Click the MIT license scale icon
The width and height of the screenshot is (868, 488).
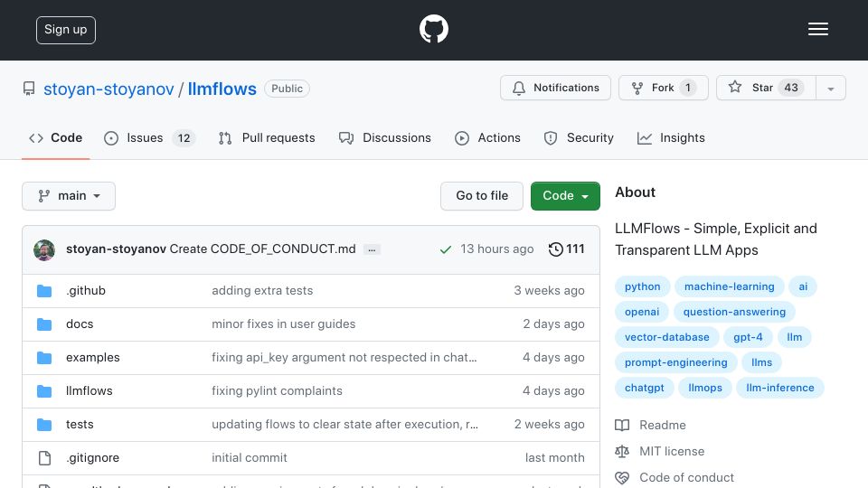point(622,452)
